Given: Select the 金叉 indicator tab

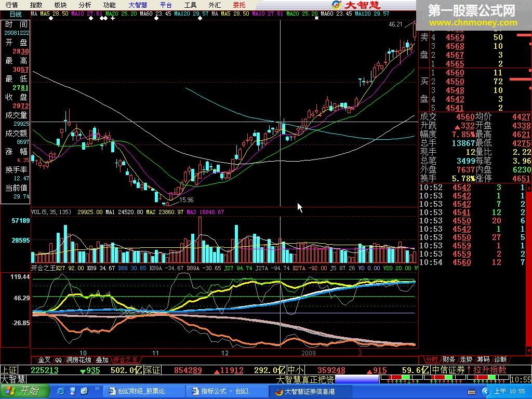Looking at the screenshot, I should coord(44,360).
